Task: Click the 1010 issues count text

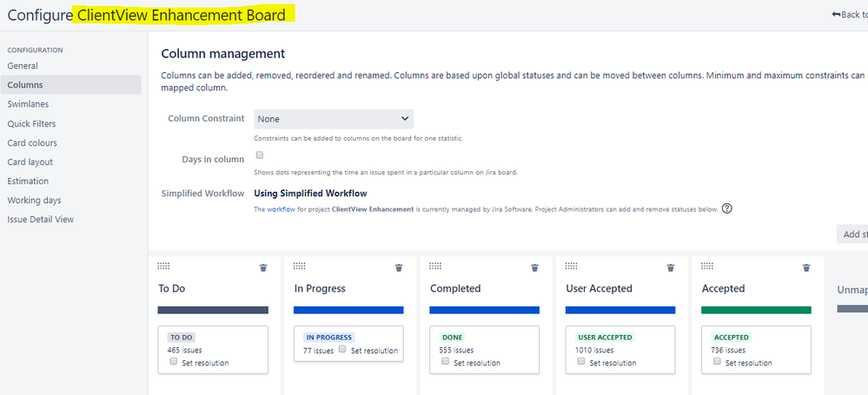Action: coord(594,350)
